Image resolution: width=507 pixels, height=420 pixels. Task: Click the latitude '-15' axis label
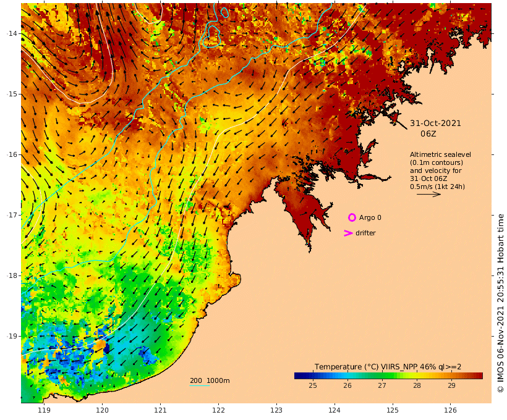[x=12, y=94]
